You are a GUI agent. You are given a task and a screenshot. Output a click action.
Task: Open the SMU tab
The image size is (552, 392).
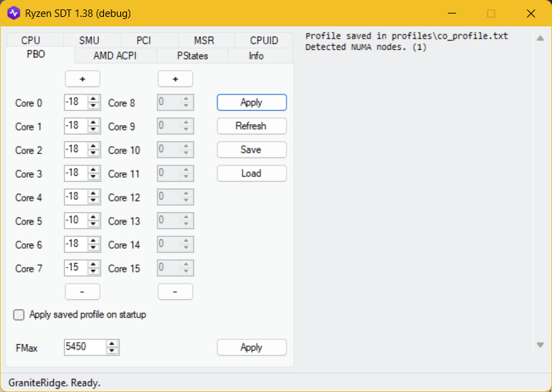93,40
